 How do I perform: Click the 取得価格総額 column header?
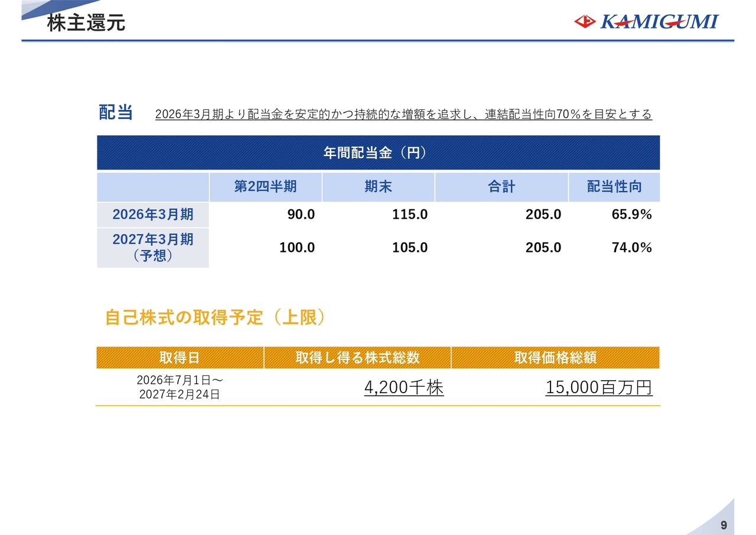(555, 358)
